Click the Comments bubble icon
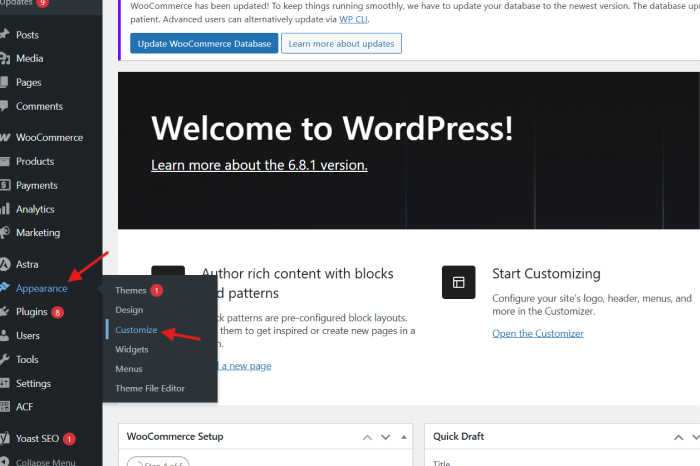This screenshot has height=466, width=700. (x=4, y=106)
